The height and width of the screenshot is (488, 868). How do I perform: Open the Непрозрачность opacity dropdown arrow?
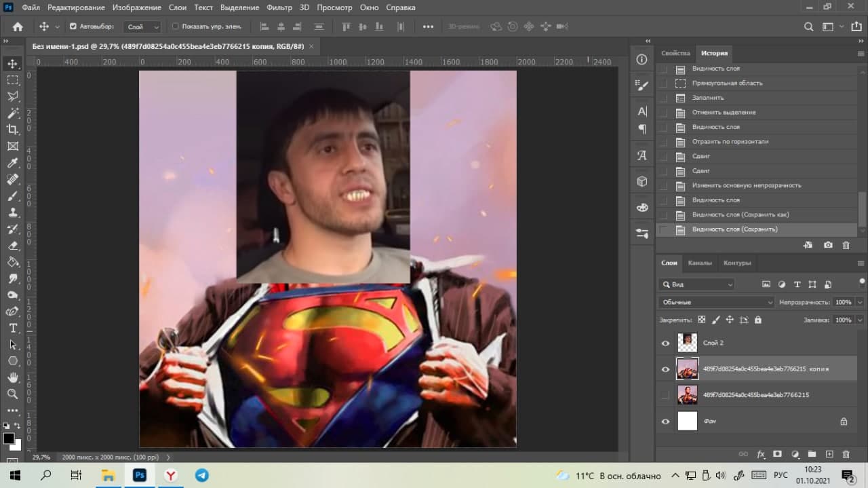(860, 302)
